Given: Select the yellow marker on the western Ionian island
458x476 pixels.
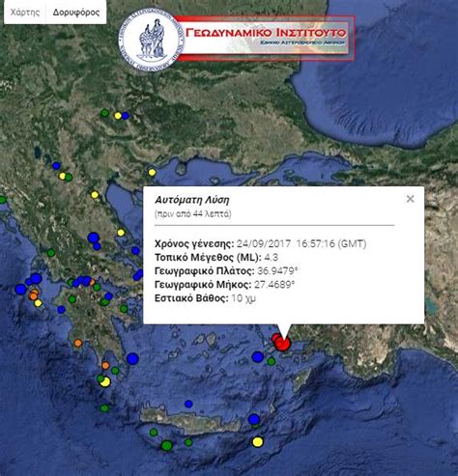Looking at the screenshot, I should [x=38, y=303].
